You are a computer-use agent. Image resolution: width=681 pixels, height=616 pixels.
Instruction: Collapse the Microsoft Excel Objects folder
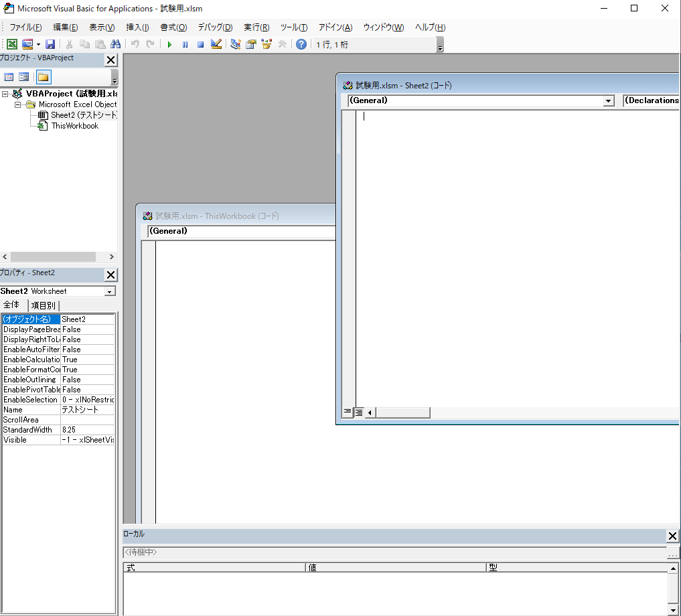tap(17, 104)
